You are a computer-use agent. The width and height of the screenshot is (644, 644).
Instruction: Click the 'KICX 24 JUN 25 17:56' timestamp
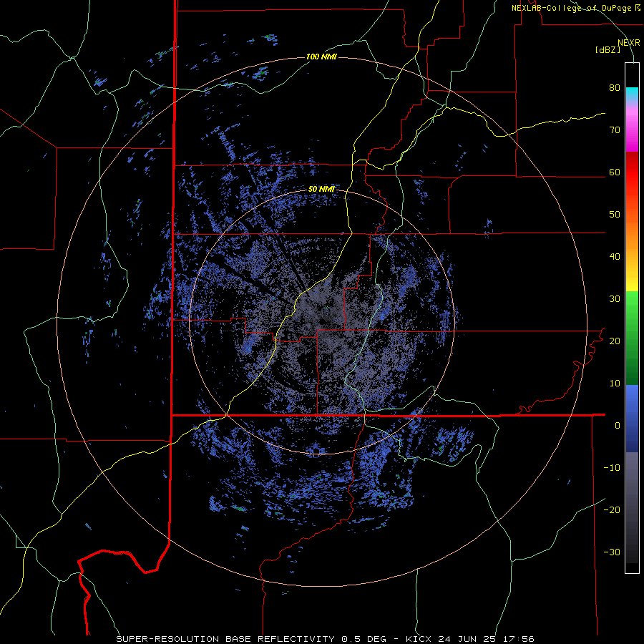470,639
